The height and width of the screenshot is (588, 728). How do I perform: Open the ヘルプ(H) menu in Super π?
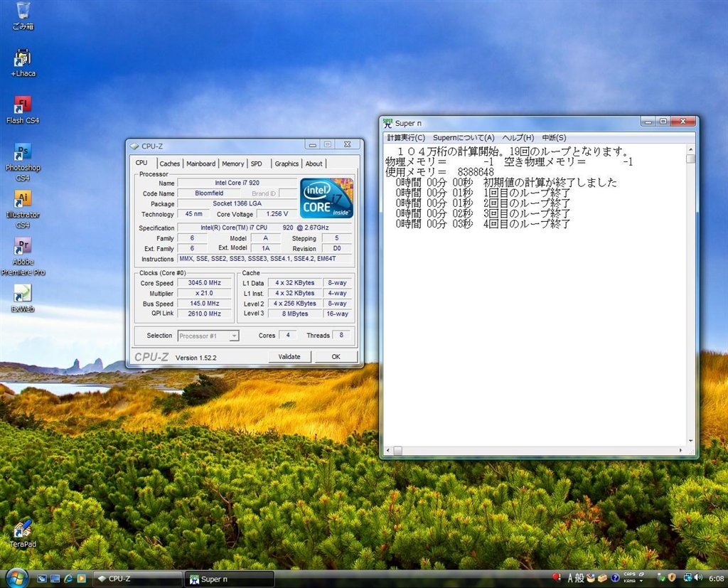518,137
